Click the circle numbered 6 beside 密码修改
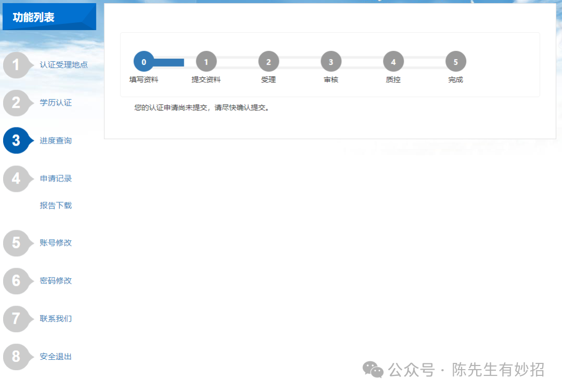The width and height of the screenshot is (562, 392). [x=17, y=281]
